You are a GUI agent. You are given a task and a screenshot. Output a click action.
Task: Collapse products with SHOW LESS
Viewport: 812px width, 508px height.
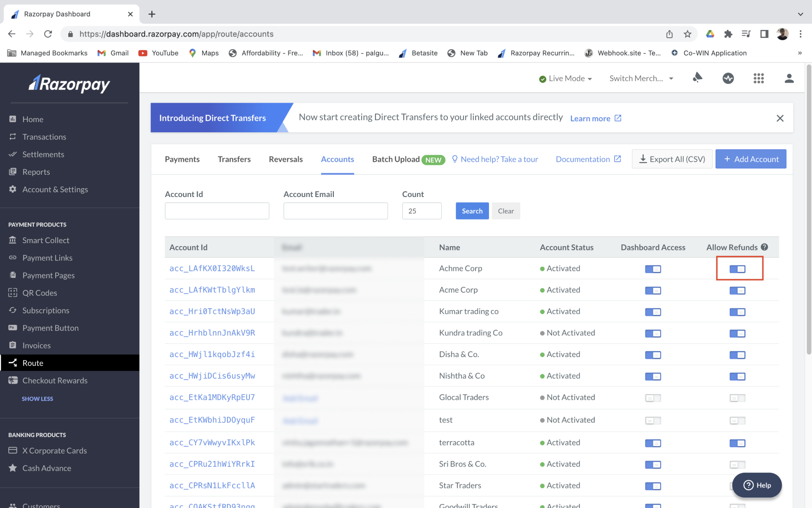[x=37, y=399]
